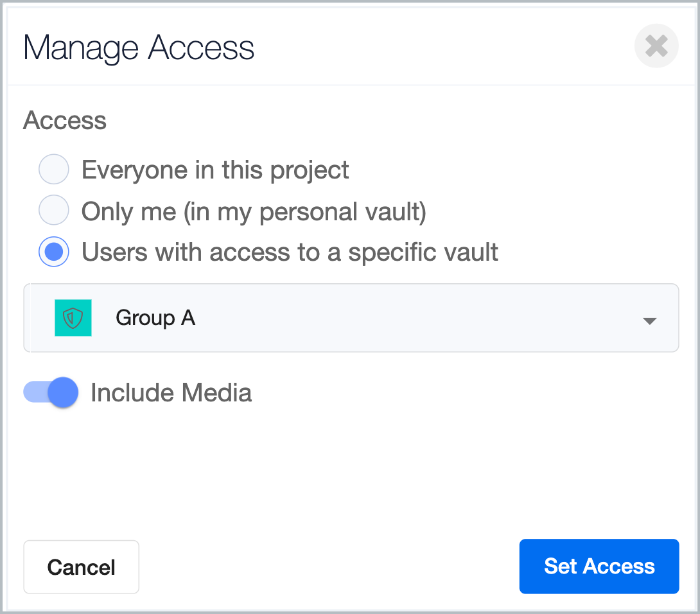Click the Cancel button
Image resolution: width=700 pixels, height=614 pixels.
click(81, 567)
